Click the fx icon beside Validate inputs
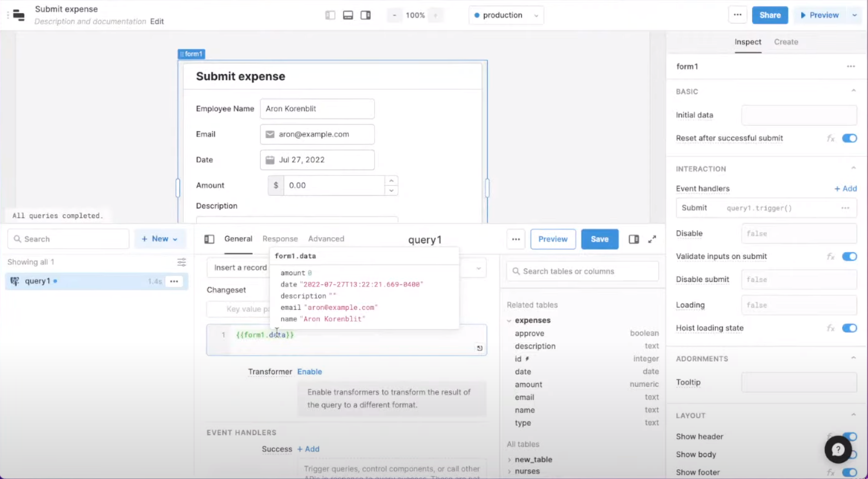 (830, 256)
